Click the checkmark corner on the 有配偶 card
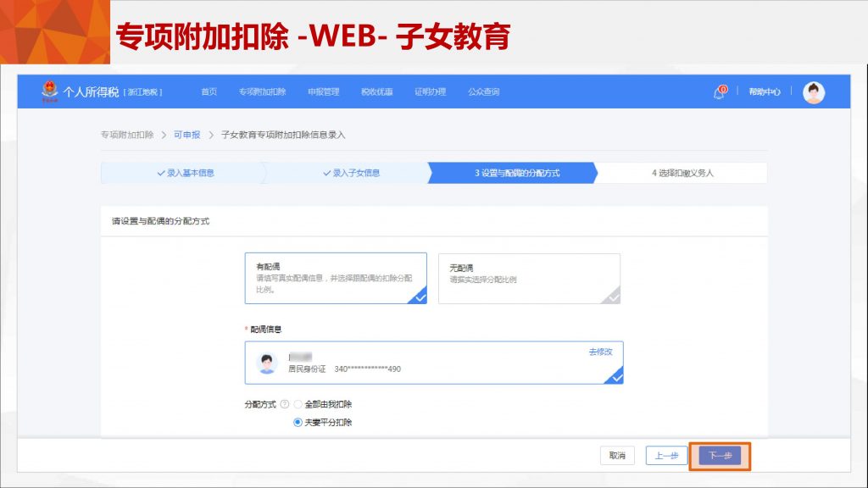The width and height of the screenshot is (868, 488). click(x=417, y=296)
